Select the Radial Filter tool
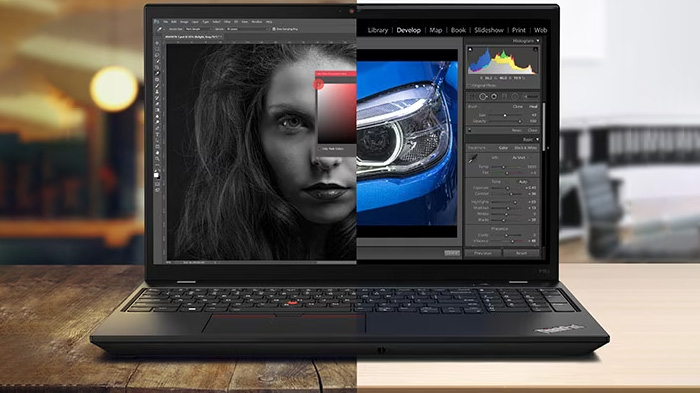The height and width of the screenshot is (393, 700). (514, 96)
